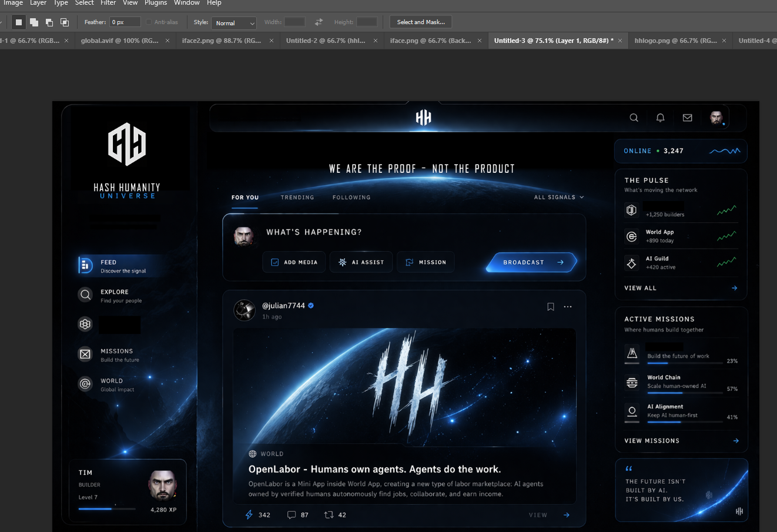Click the World sidebar icon
Screen dimensions: 777x532
click(x=85, y=384)
